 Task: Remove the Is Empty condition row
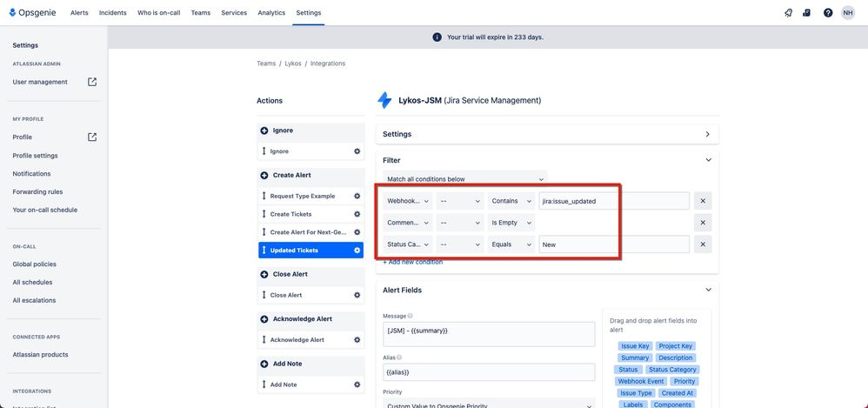703,223
